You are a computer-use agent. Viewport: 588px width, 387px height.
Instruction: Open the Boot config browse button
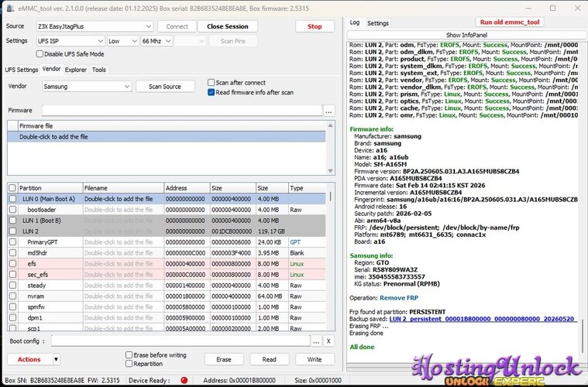click(316, 341)
